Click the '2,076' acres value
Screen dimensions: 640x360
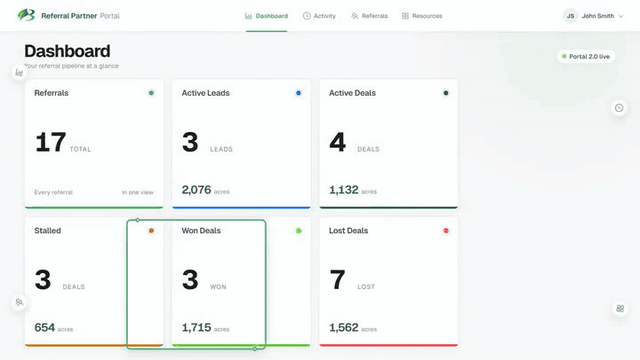[x=196, y=190]
